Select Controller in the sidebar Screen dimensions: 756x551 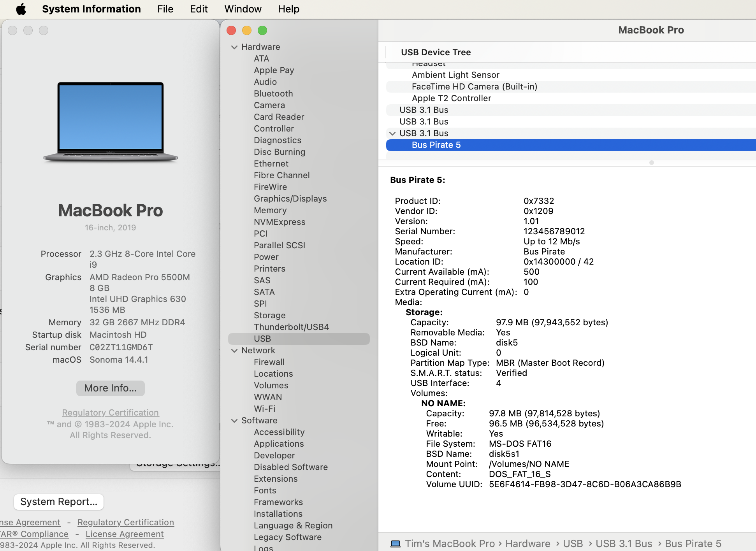pyautogui.click(x=274, y=128)
